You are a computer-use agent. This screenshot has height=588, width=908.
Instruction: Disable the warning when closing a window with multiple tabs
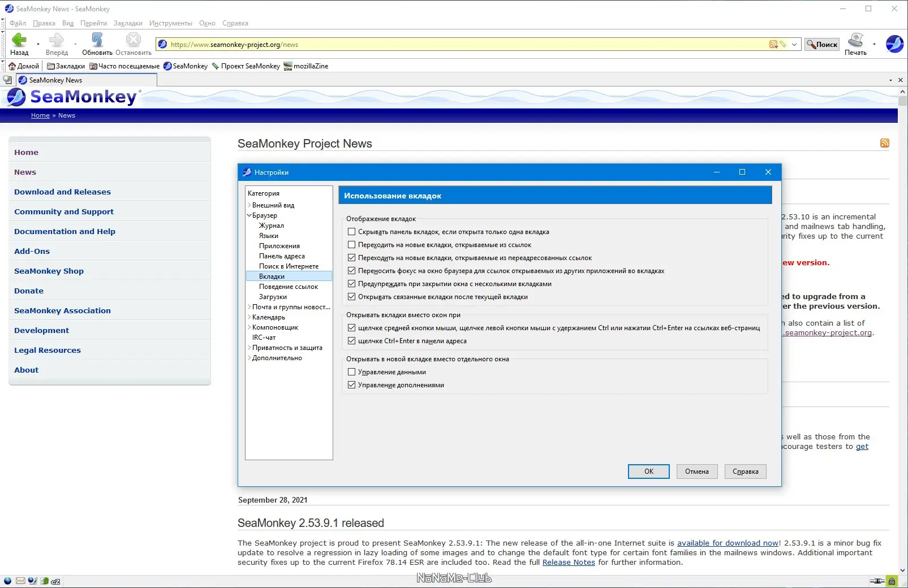coord(351,284)
